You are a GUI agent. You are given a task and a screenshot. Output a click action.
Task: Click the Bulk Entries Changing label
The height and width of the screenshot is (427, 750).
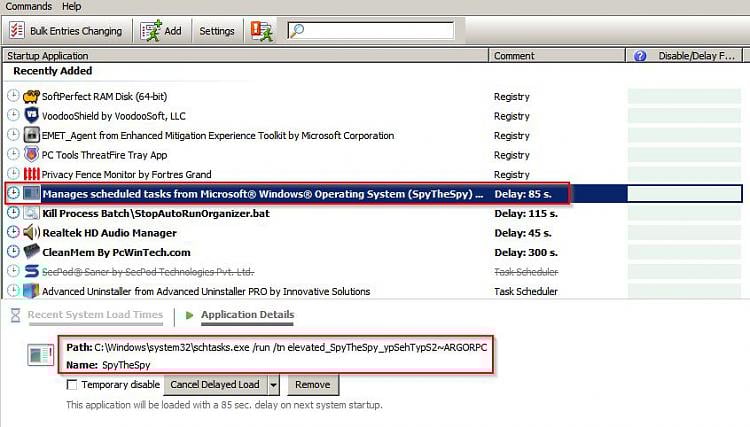pyautogui.click(x=76, y=31)
